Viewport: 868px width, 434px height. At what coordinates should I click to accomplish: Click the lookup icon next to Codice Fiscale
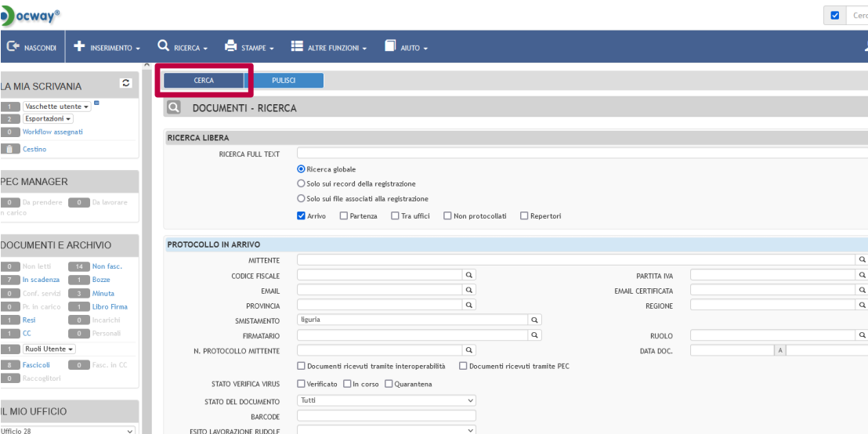pos(469,276)
